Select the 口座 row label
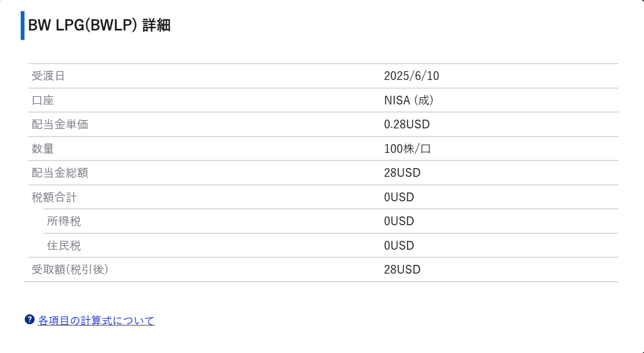Viewport: 644px width, 353px height. (x=42, y=100)
